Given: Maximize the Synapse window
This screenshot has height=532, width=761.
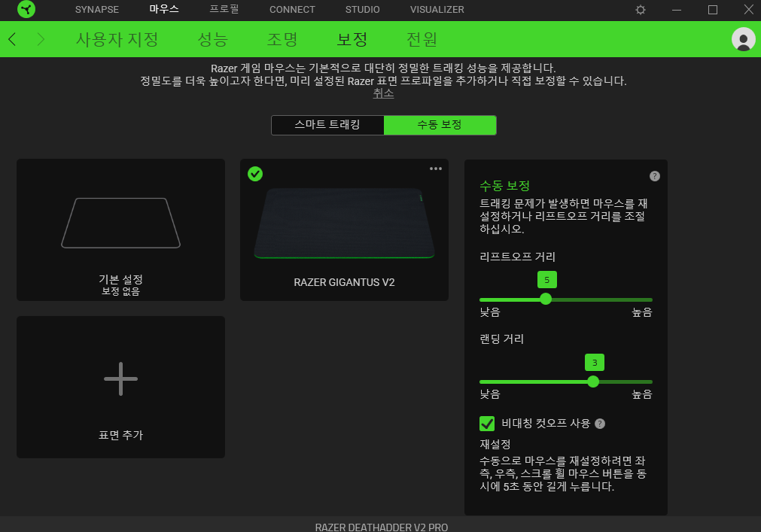Looking at the screenshot, I should click(713, 10).
